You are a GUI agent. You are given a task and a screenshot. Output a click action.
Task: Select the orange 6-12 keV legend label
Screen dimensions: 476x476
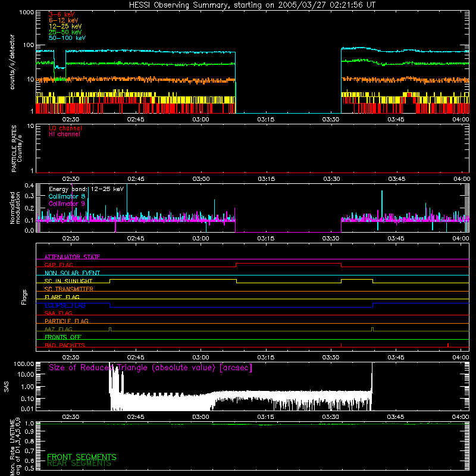click(64, 20)
